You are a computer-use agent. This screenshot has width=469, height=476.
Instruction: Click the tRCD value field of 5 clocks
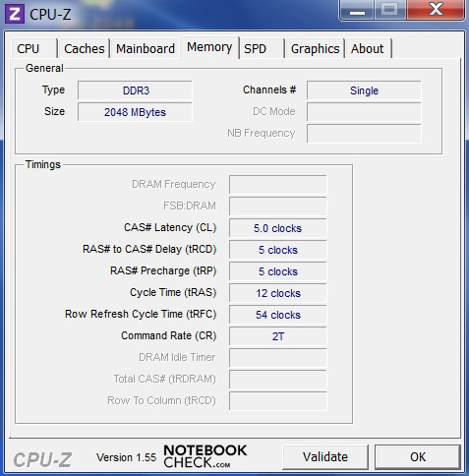tap(278, 250)
